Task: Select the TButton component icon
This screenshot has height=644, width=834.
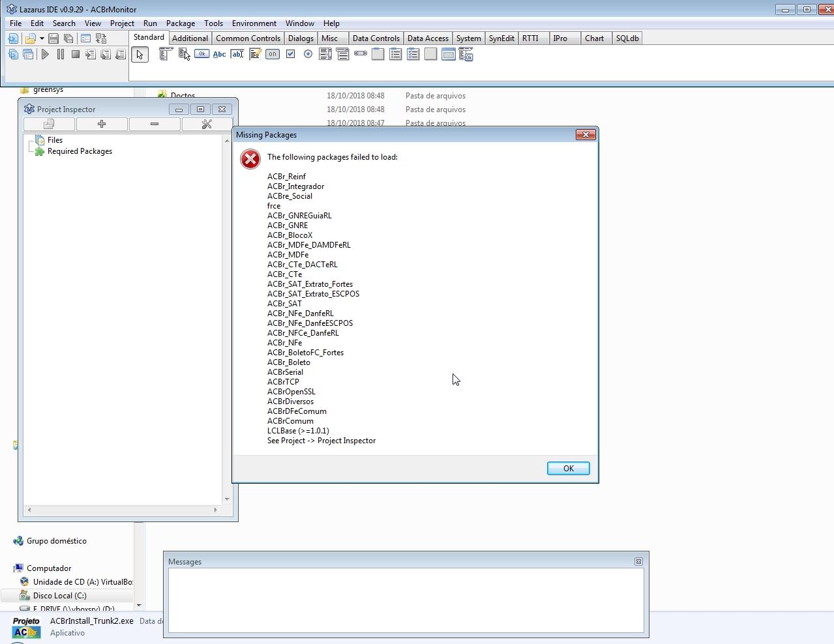Action: [x=202, y=55]
